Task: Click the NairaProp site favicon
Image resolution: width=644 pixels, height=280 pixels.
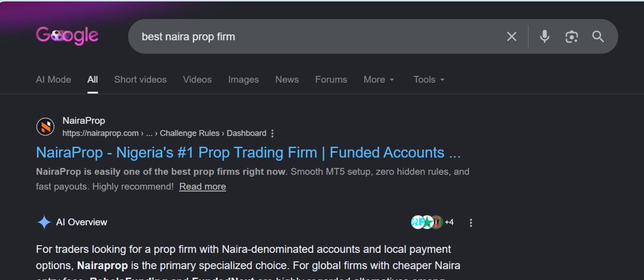Action: [45, 126]
